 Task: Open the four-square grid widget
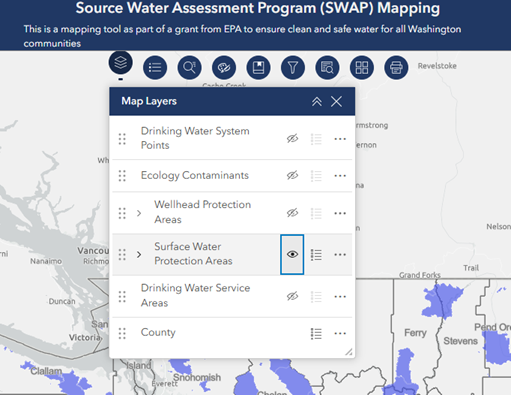coord(362,68)
